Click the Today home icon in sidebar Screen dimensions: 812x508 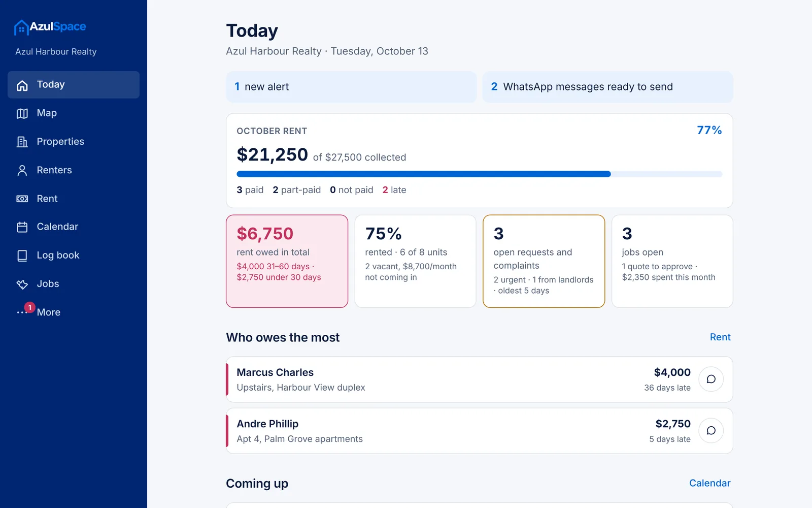[x=22, y=85]
